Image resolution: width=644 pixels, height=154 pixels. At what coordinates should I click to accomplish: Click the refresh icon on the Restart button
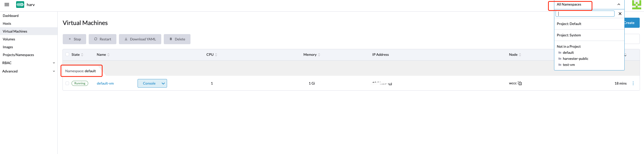point(96,39)
